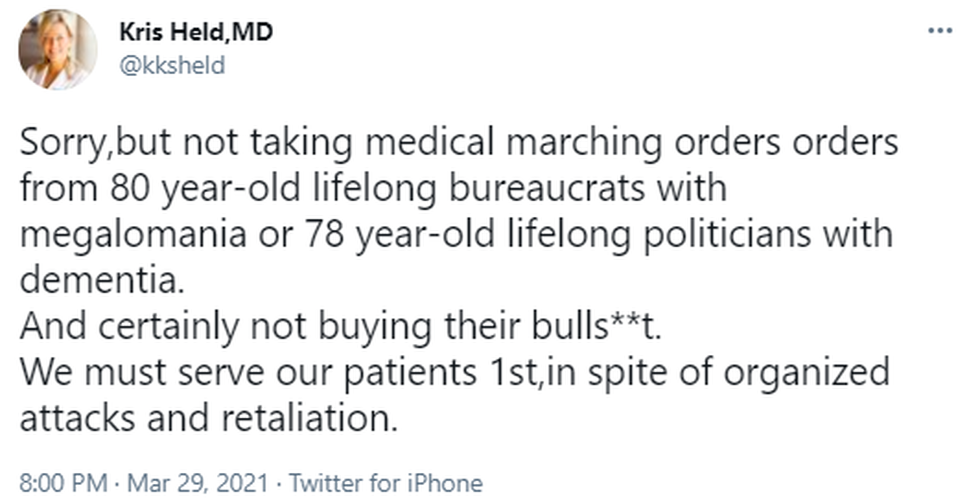Click the line "And certainly not buying their"
This screenshot has height=501, width=980.
click(x=340, y=326)
